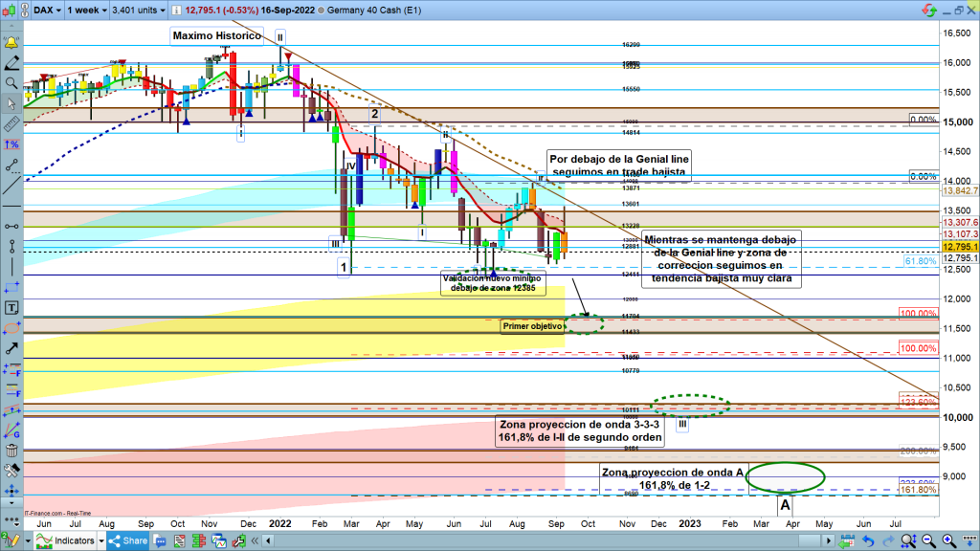The width and height of the screenshot is (980, 551).
Task: Open the hammer and wrench settings tool
Action: (x=11, y=471)
